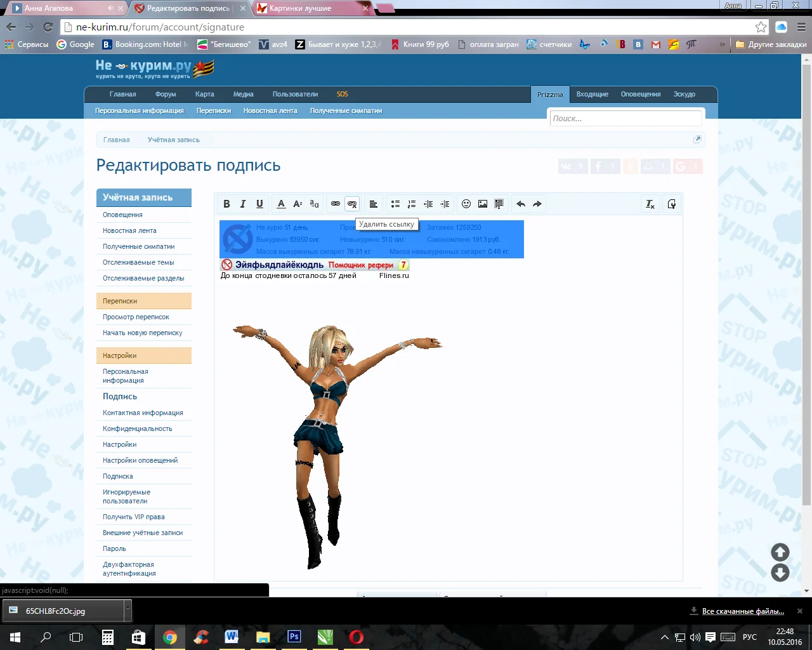This screenshot has width=812, height=650.
Task: Open the Главная navigation tab
Action: pyautogui.click(x=123, y=94)
